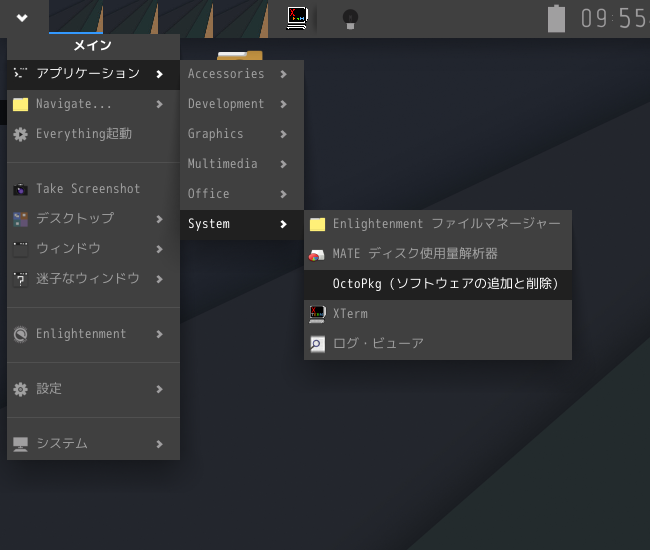Screen dimensions: 650x550
Task: Select the highlighted System category
Action: [x=242, y=224]
